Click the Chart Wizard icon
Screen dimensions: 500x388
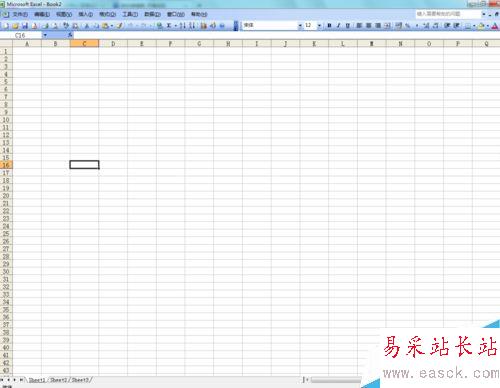point(204,26)
